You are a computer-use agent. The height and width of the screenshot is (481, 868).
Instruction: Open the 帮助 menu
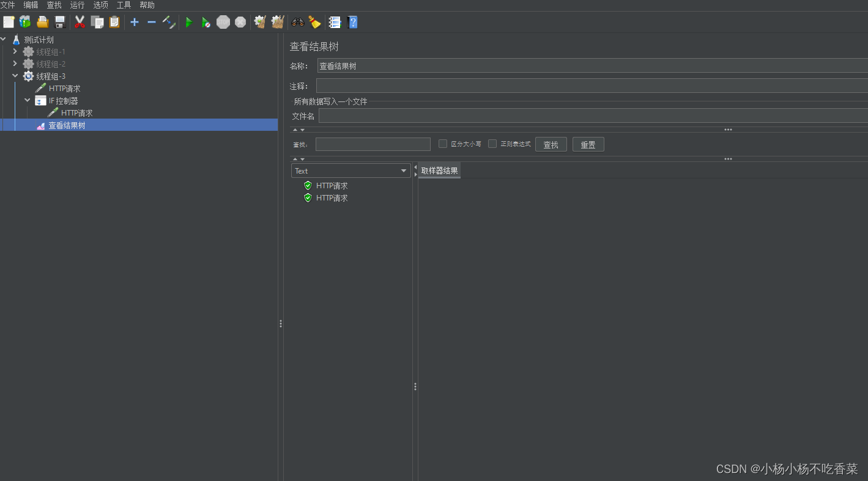147,5
